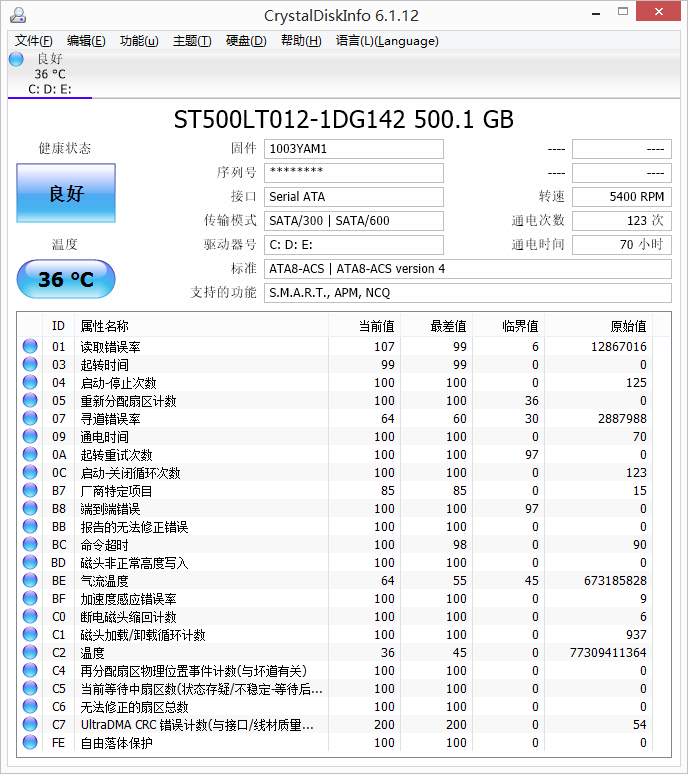Viewport: 688px width, 774px height.
Task: Click raw value 12867016
Action: click(619, 347)
